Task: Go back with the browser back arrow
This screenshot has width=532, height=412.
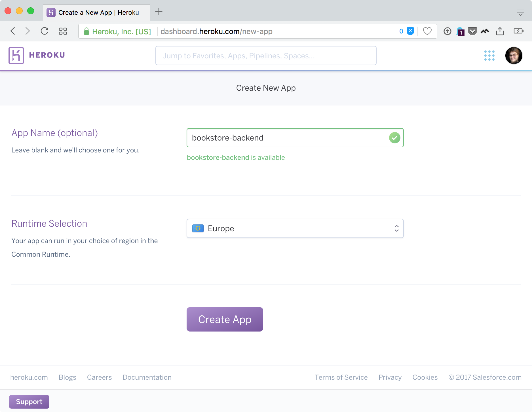Action: tap(13, 31)
